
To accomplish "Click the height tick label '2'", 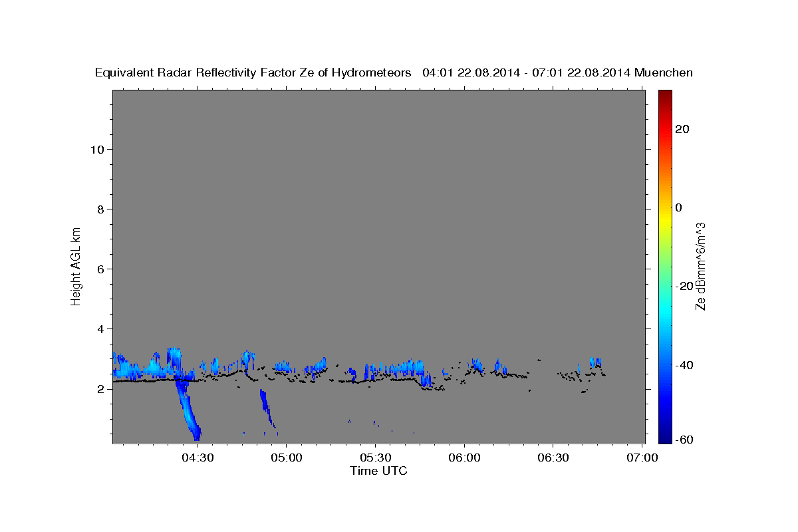I will tap(100, 388).
